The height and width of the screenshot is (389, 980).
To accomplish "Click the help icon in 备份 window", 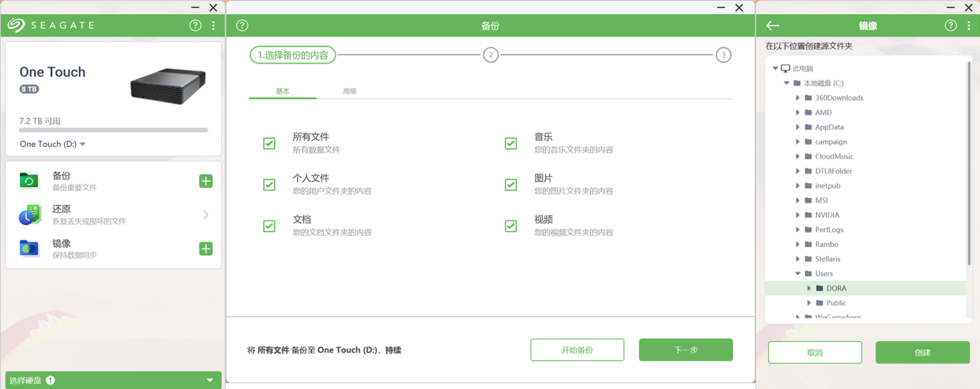I will coord(242,26).
